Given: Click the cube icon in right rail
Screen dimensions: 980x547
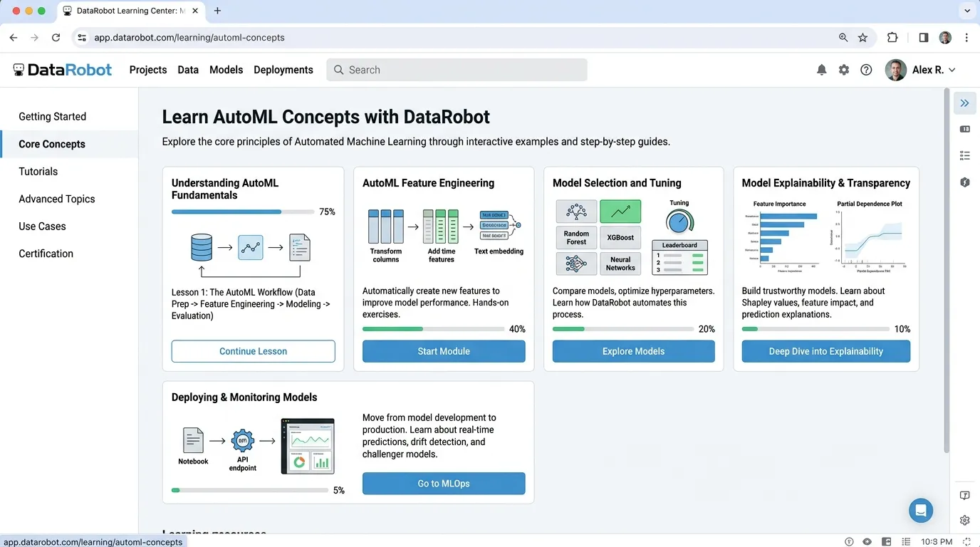Looking at the screenshot, I should [964, 182].
